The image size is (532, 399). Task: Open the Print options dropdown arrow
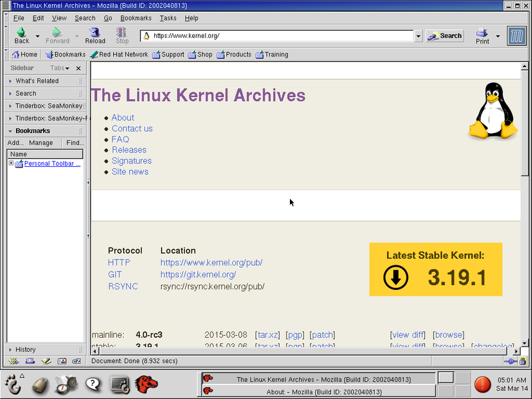497,36
